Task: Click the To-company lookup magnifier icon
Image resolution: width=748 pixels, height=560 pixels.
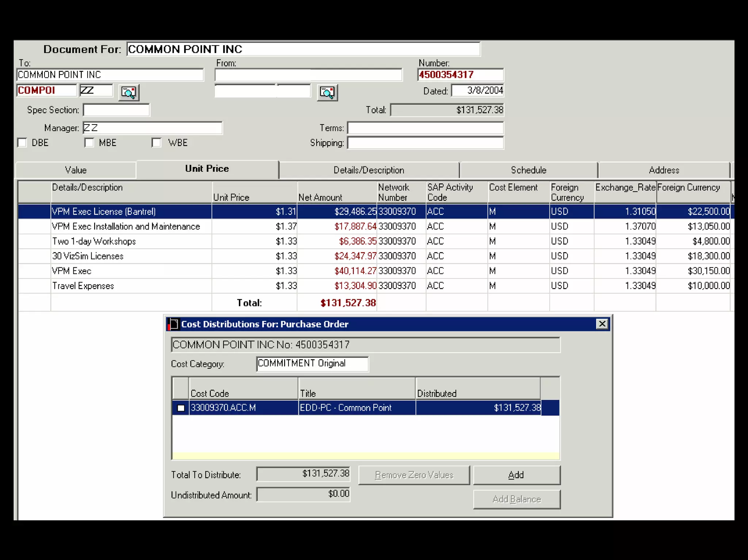Action: tap(129, 92)
